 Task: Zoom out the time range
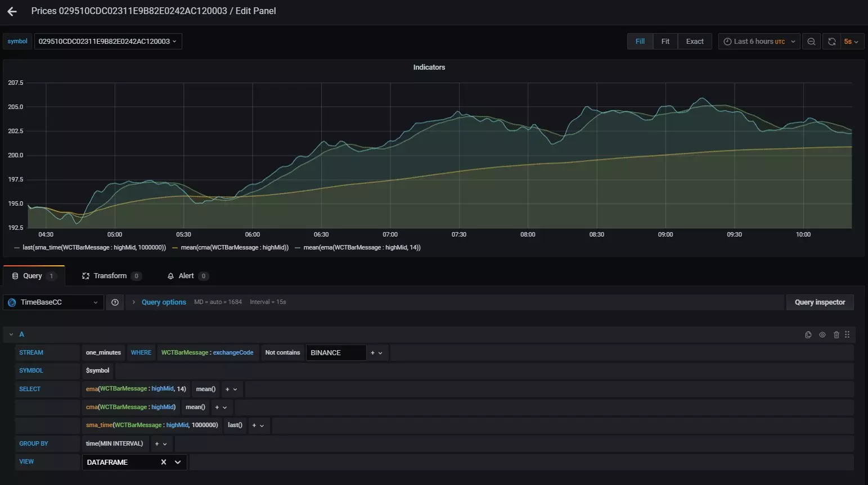click(x=811, y=42)
